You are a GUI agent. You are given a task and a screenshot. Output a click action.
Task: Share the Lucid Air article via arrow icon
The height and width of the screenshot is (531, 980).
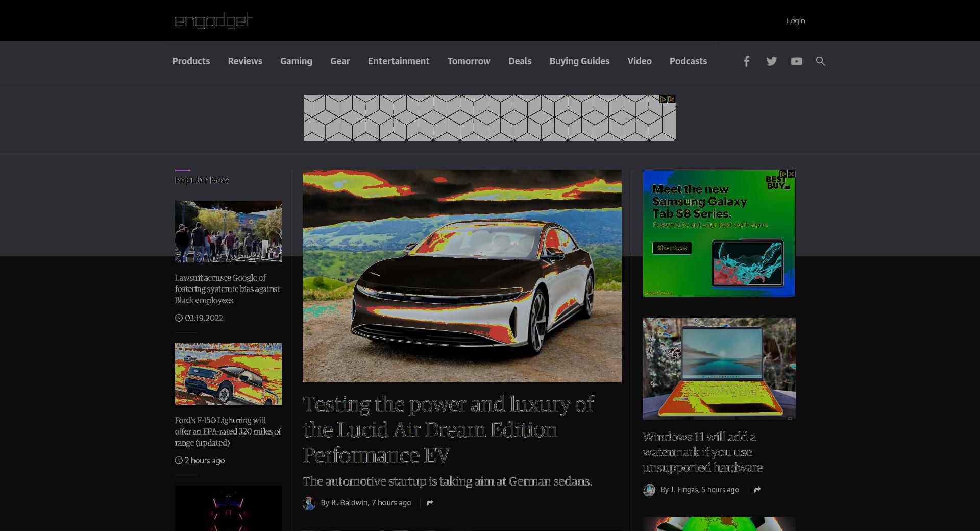click(430, 503)
